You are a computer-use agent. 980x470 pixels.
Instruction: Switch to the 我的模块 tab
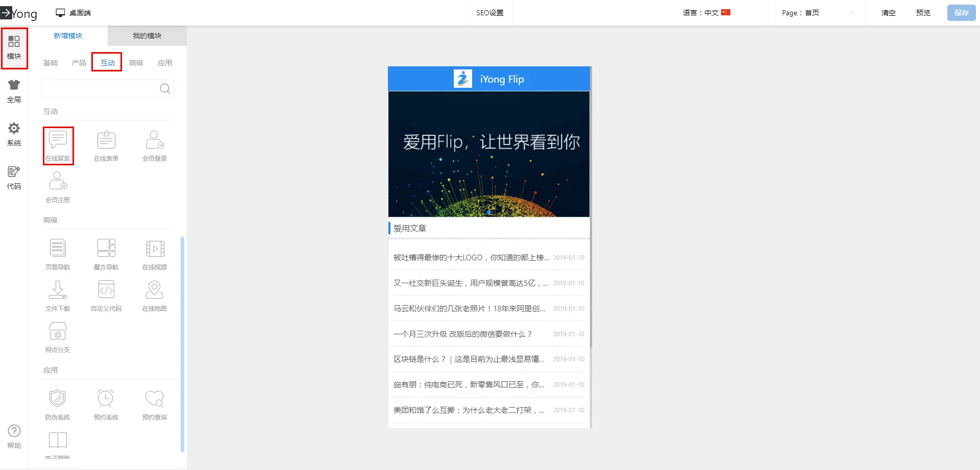pyautogui.click(x=147, y=36)
